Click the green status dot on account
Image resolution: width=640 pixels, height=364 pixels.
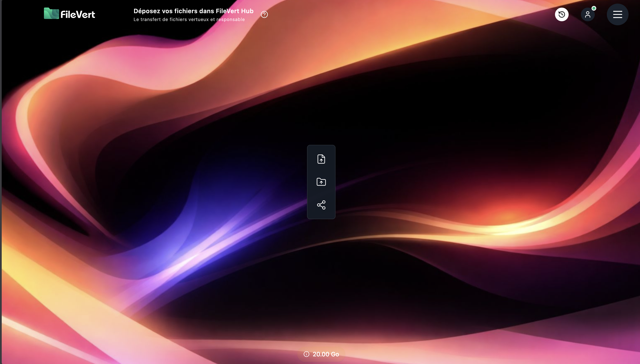594,8
